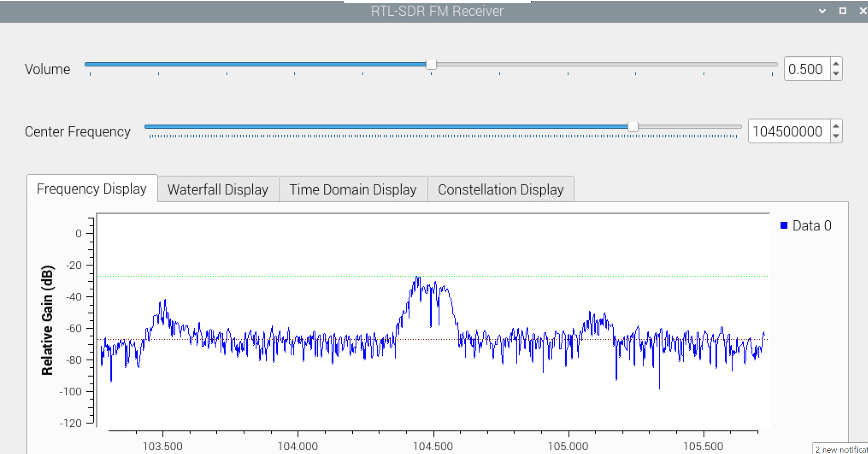Select the Frequency Display tab
This screenshot has height=454, width=868.
(x=92, y=188)
